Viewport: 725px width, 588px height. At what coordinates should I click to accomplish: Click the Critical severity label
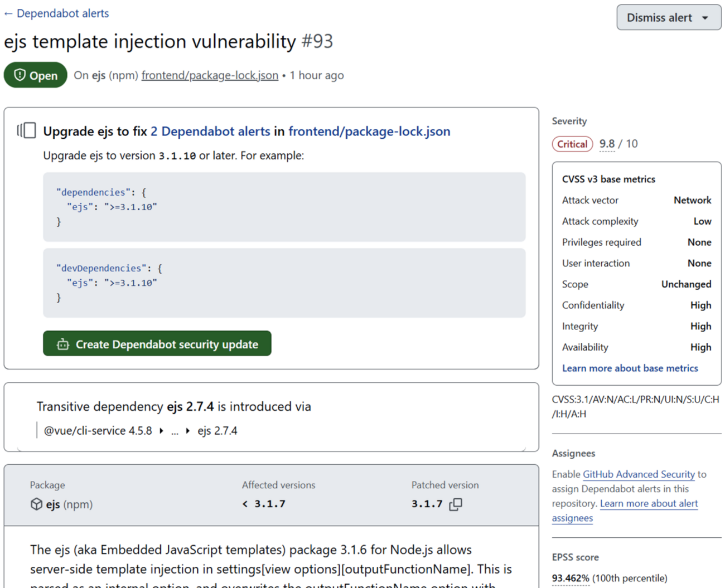click(572, 144)
